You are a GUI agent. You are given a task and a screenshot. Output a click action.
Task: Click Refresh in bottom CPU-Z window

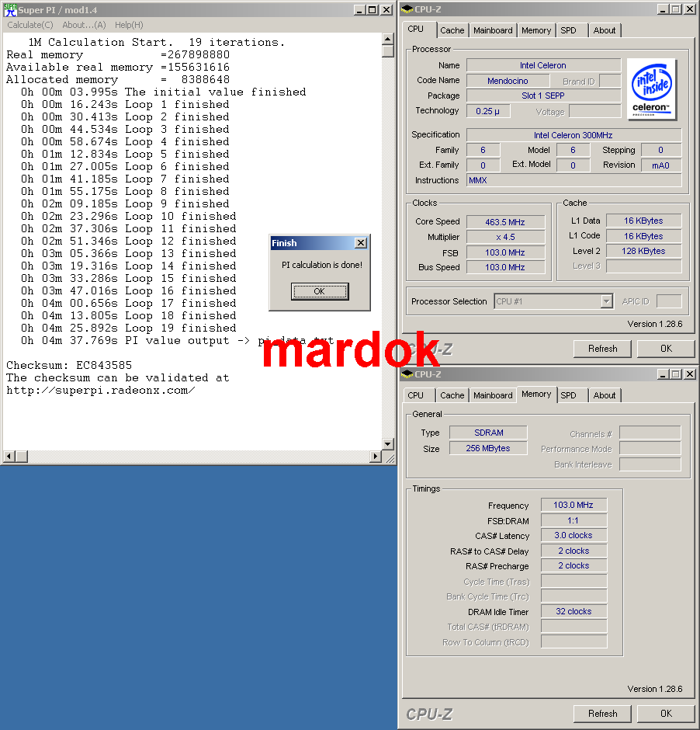tap(602, 714)
